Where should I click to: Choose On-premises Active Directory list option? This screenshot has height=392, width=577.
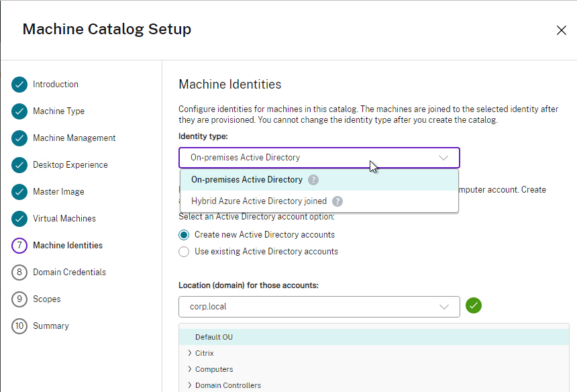[x=319, y=180]
